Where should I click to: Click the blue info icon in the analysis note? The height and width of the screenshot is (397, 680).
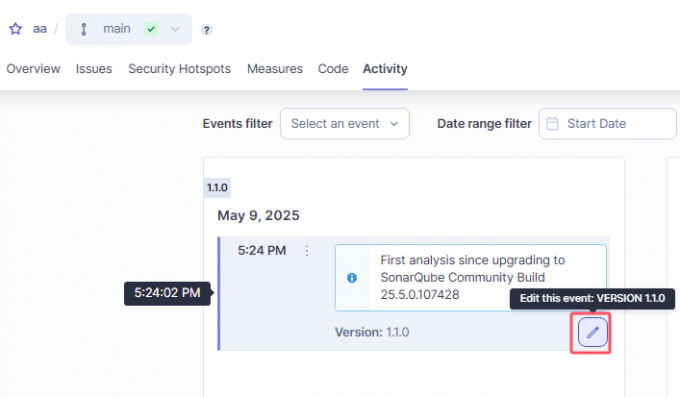(x=352, y=278)
